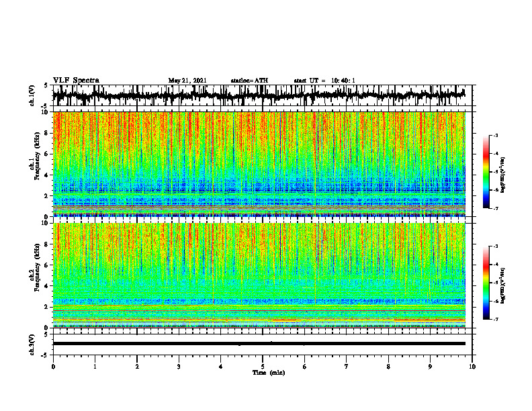Select "-3" on the ch.1 color scale

coord(496,135)
